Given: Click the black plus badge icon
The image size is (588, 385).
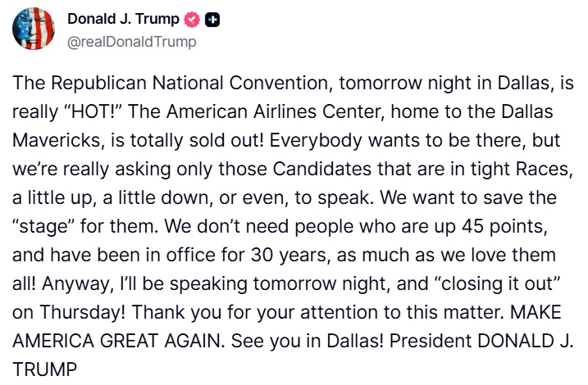Looking at the screenshot, I should click(212, 20).
